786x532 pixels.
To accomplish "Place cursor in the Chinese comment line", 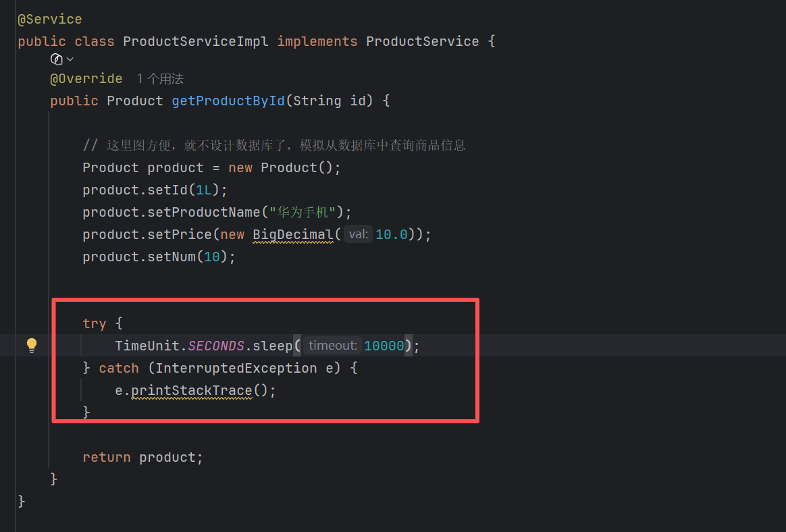I will coord(274,145).
